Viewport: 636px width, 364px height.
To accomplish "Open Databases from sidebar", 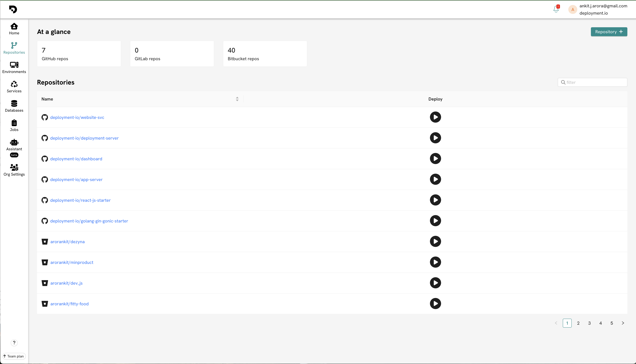I will pyautogui.click(x=14, y=106).
